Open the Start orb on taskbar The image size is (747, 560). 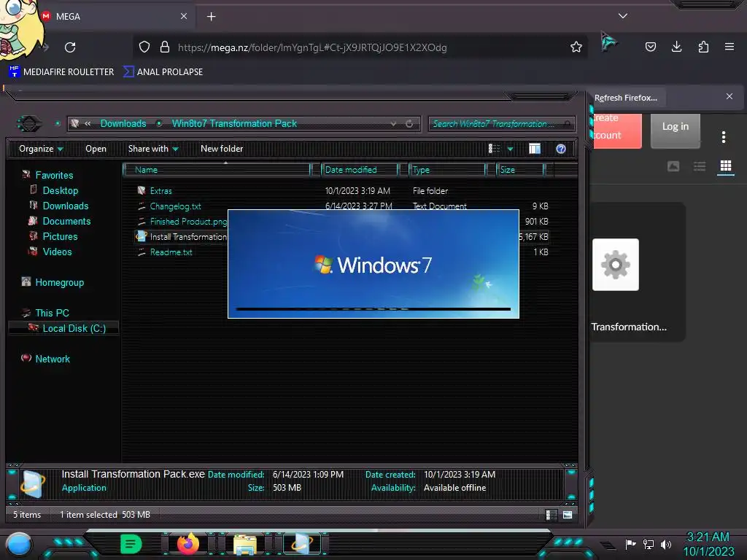coord(18,545)
